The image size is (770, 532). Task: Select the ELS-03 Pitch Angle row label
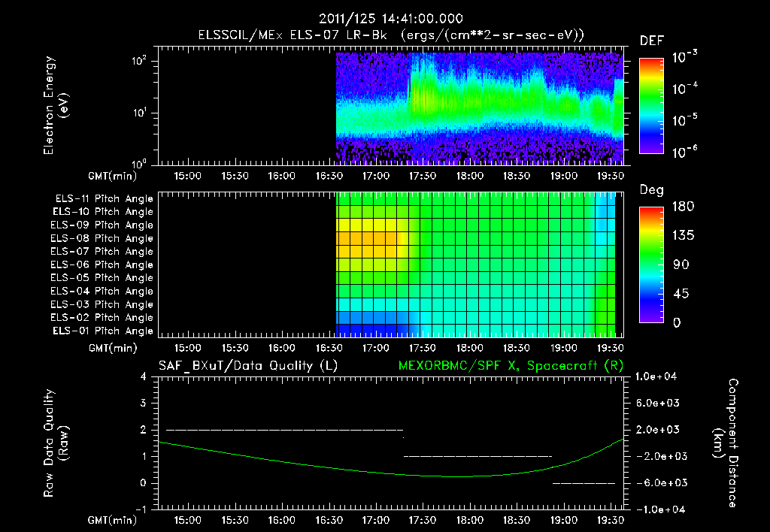click(x=102, y=304)
